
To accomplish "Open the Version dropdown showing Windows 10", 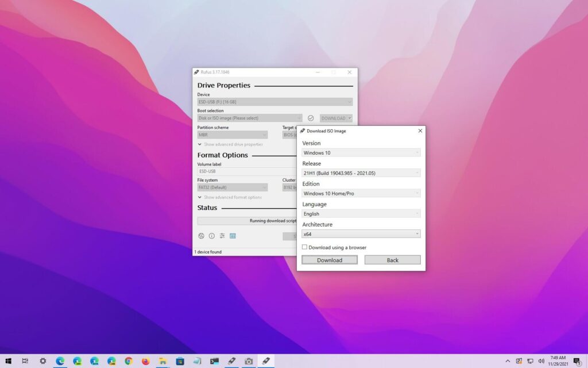I will (361, 152).
